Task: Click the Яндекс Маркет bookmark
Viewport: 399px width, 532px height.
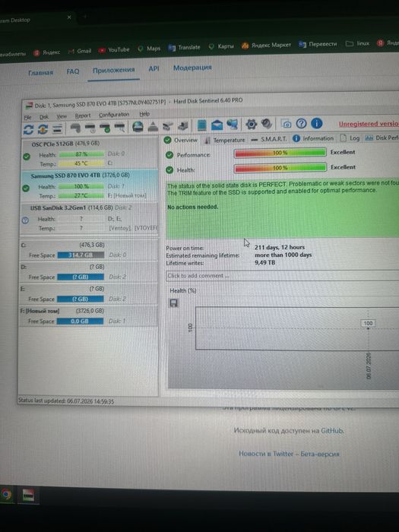Action: [x=266, y=45]
